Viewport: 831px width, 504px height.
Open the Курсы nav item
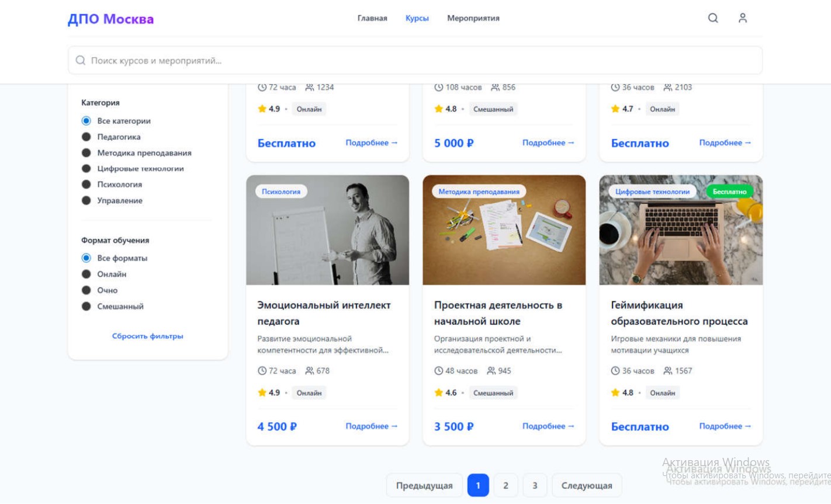417,18
